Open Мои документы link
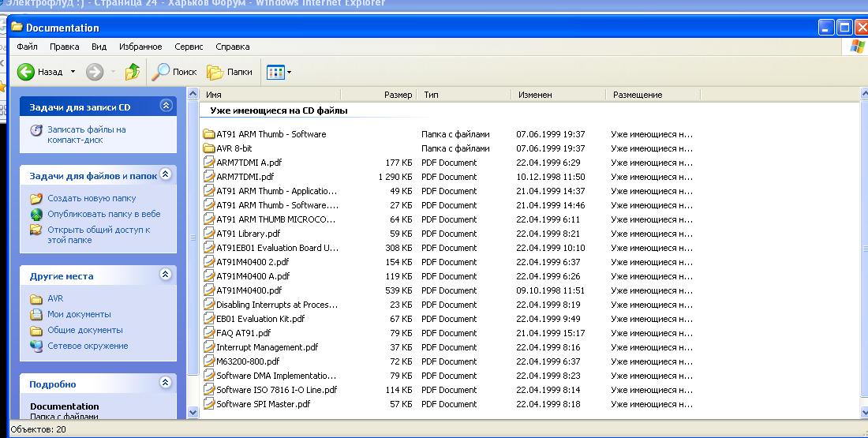868x438 pixels. (79, 314)
